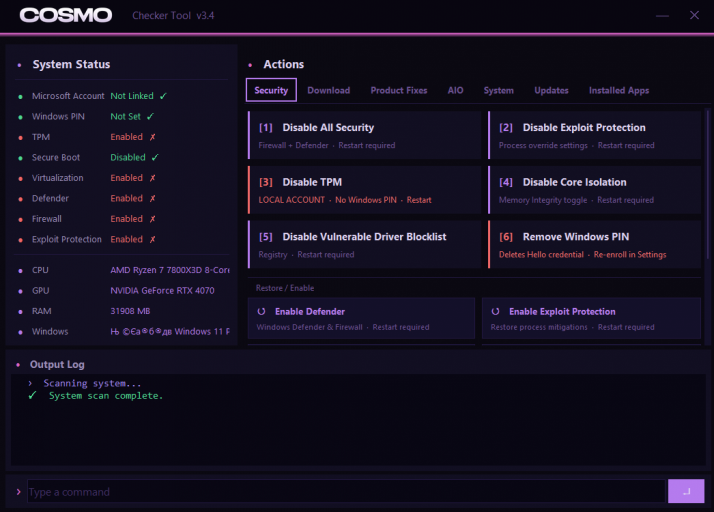Choose Disable Core Isolation action
The height and width of the screenshot is (512, 714).
(x=594, y=190)
